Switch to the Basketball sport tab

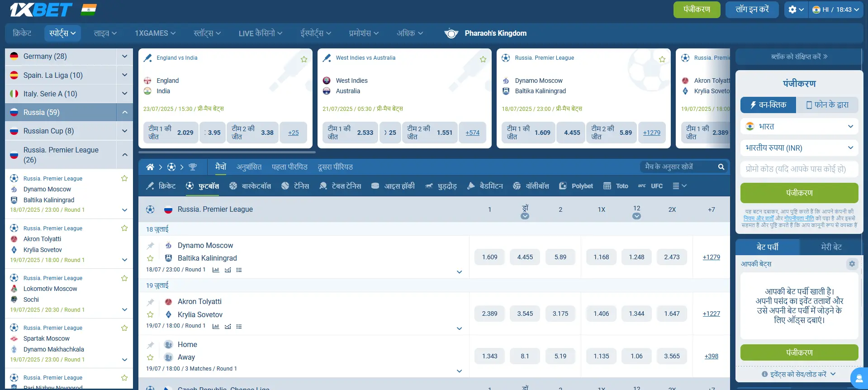[x=250, y=186]
